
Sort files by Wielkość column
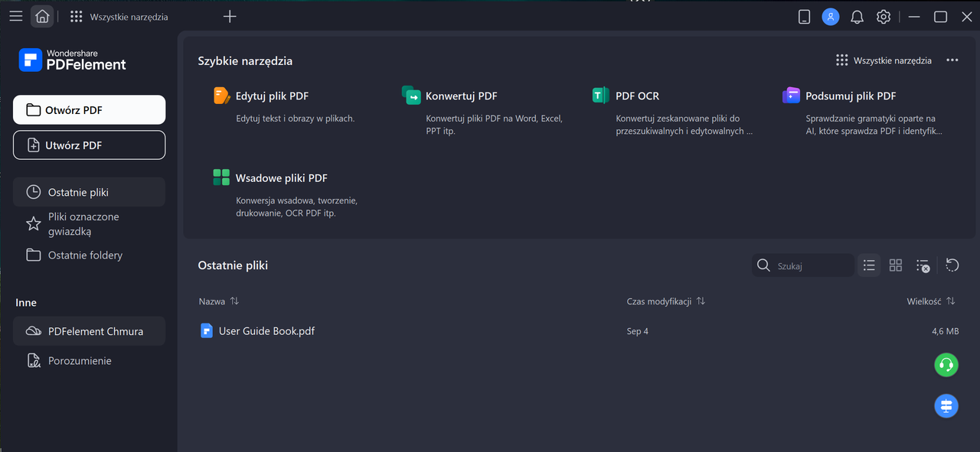pyautogui.click(x=931, y=301)
